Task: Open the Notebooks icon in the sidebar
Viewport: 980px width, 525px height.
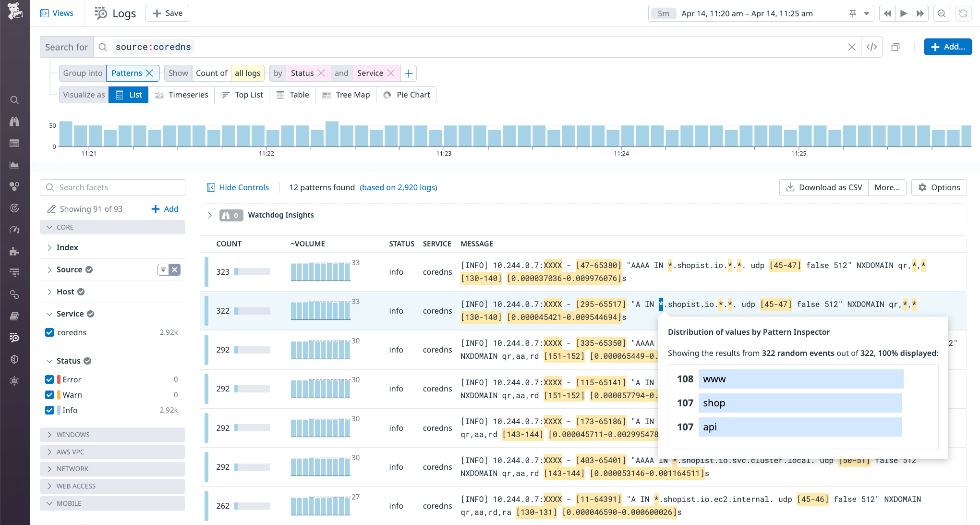Action: coord(14,316)
